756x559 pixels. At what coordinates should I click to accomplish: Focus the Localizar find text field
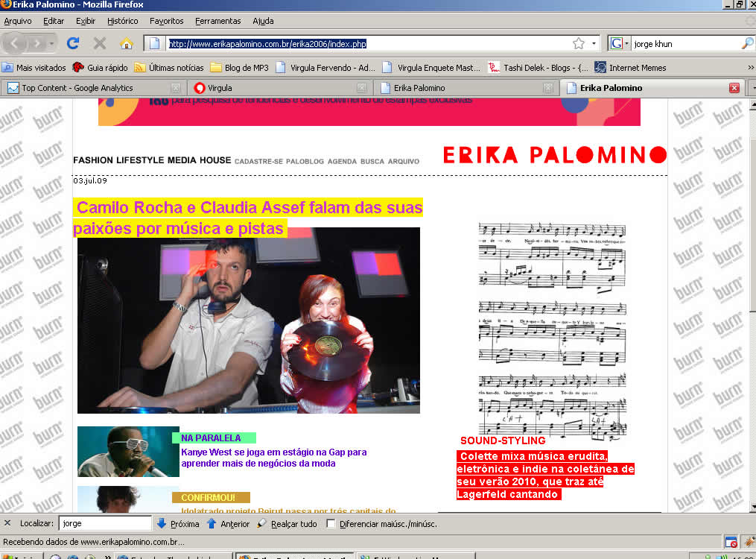tap(105, 523)
